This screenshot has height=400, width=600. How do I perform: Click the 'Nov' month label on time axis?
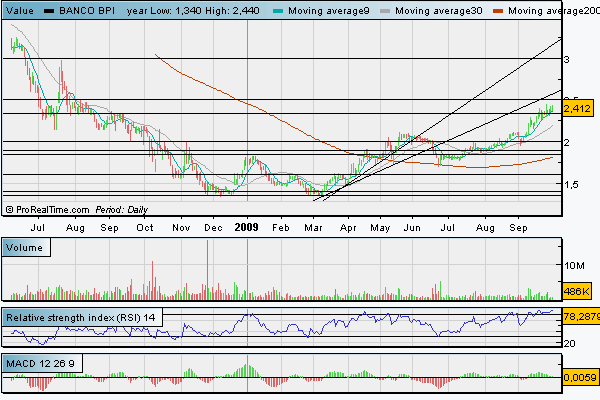181,228
